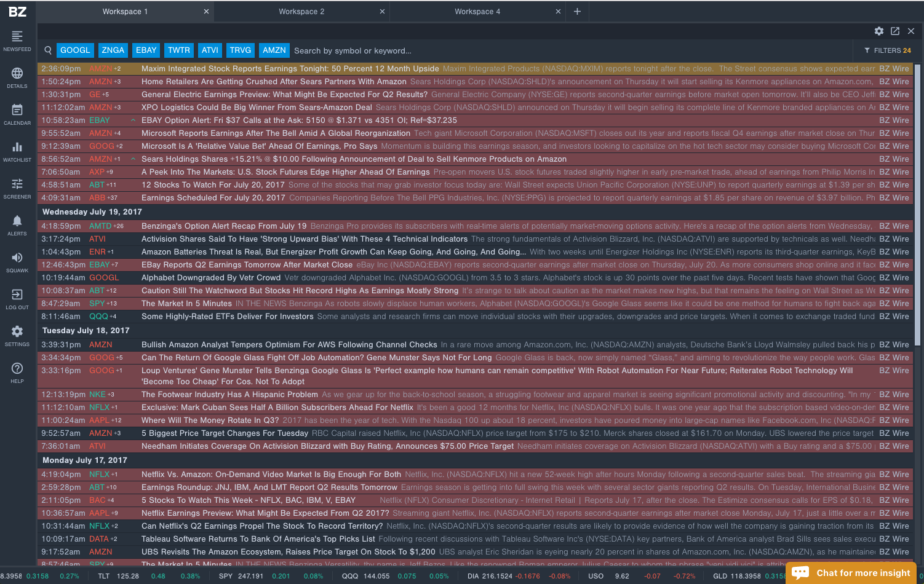Open UBS Revisits The Amazon Ecosystem headline
This screenshot has width=924, height=584.
coord(289,552)
